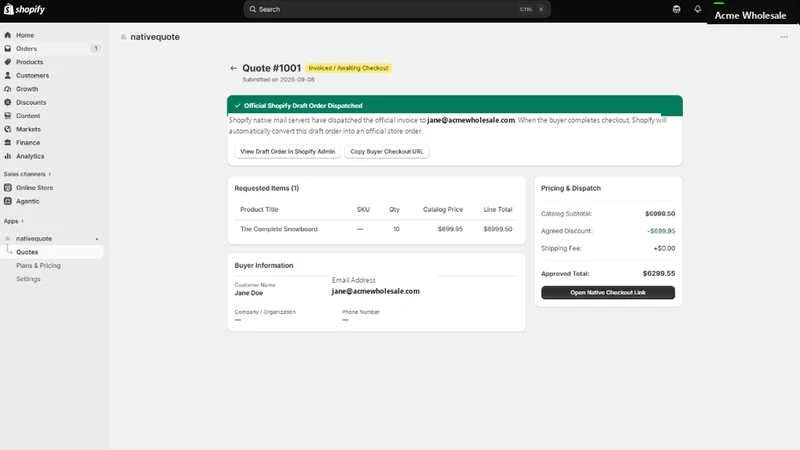
Task: Click the Invoiced / Awaiting Checkout status badge
Action: pyautogui.click(x=348, y=68)
